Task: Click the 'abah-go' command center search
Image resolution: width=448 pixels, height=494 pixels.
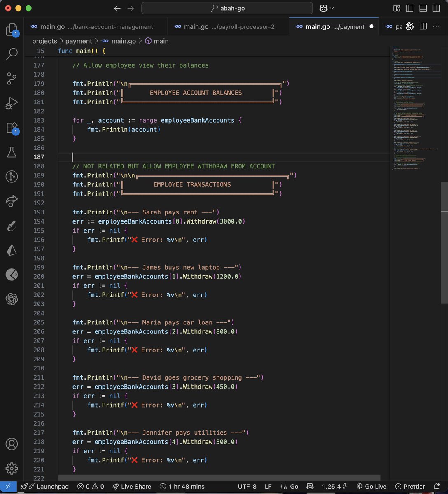Action: (x=227, y=8)
